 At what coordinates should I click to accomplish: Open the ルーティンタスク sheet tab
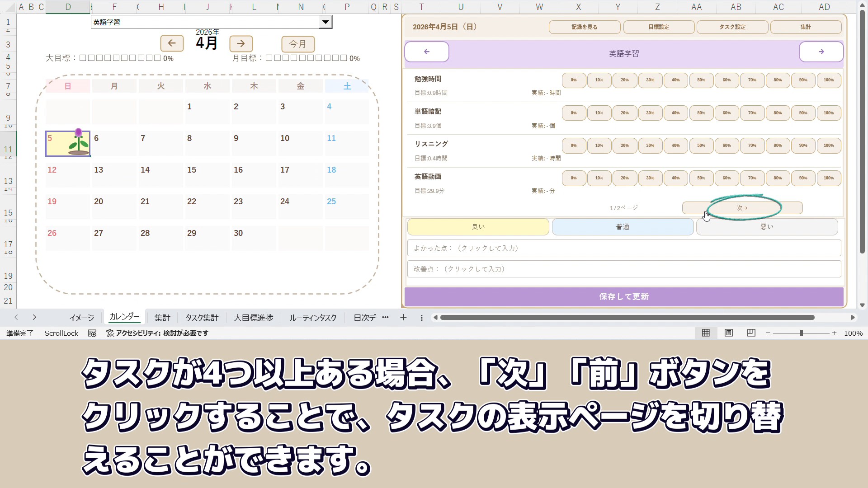(313, 318)
